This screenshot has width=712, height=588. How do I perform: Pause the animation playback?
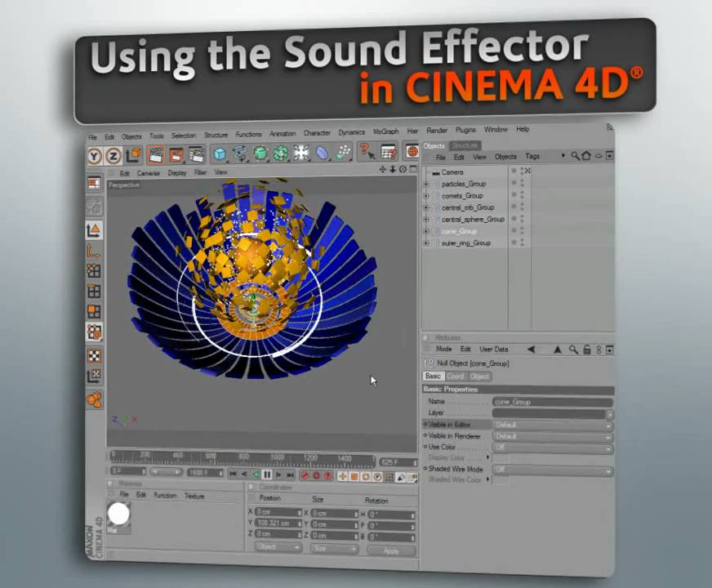[x=267, y=475]
